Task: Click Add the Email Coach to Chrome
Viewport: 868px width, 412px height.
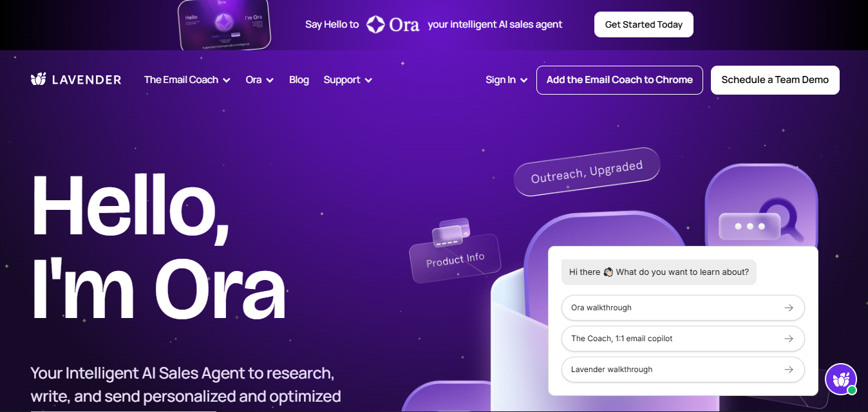Action: point(619,80)
